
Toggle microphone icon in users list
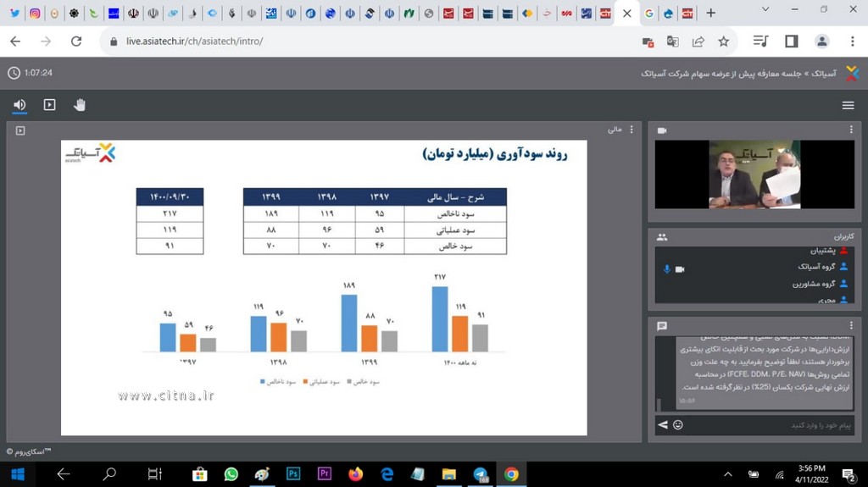(667, 269)
